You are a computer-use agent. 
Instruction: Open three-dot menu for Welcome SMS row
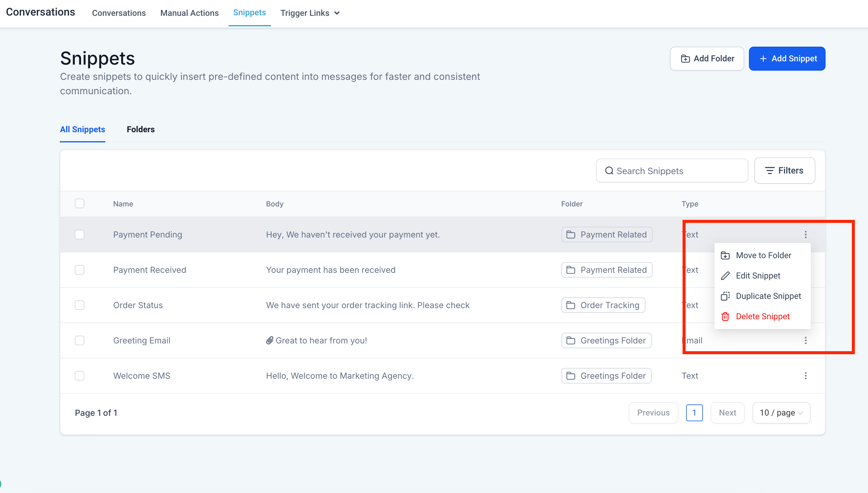pyautogui.click(x=805, y=375)
